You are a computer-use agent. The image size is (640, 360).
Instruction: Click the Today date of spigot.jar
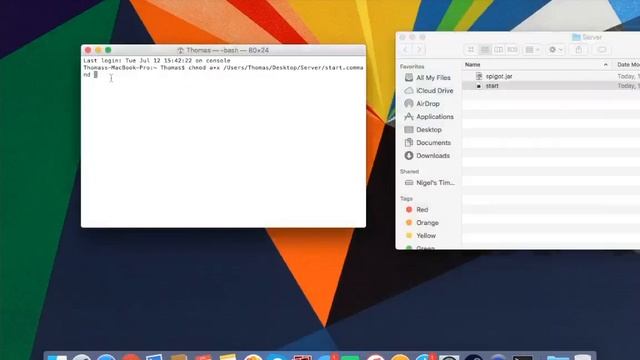point(628,76)
